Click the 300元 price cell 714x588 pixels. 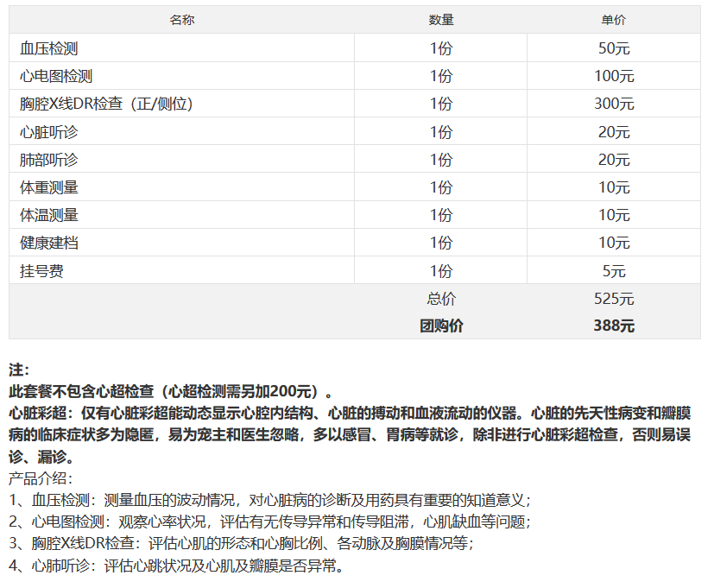(x=614, y=104)
